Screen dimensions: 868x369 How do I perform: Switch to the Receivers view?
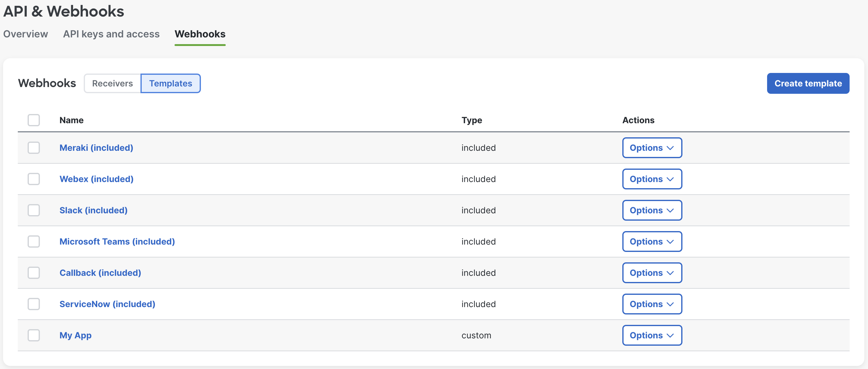(112, 83)
